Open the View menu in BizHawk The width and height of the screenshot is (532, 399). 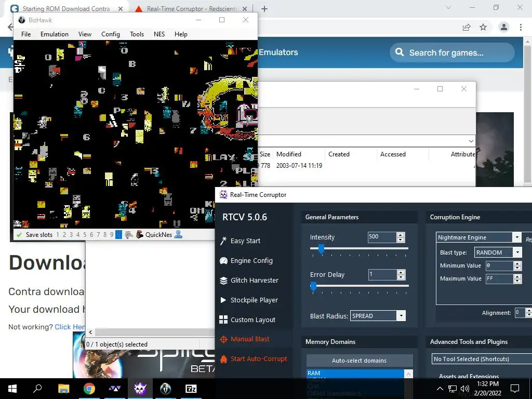tap(85, 34)
